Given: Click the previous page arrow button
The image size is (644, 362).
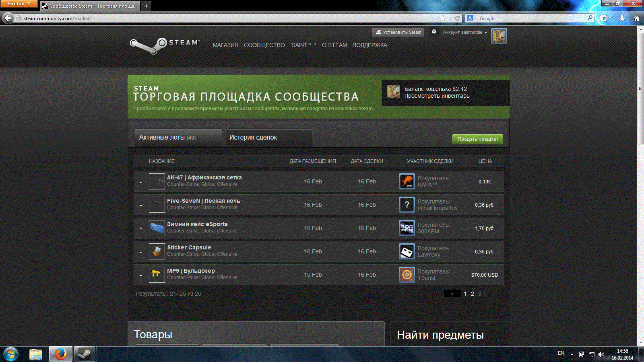Looking at the screenshot, I should coord(452,294).
